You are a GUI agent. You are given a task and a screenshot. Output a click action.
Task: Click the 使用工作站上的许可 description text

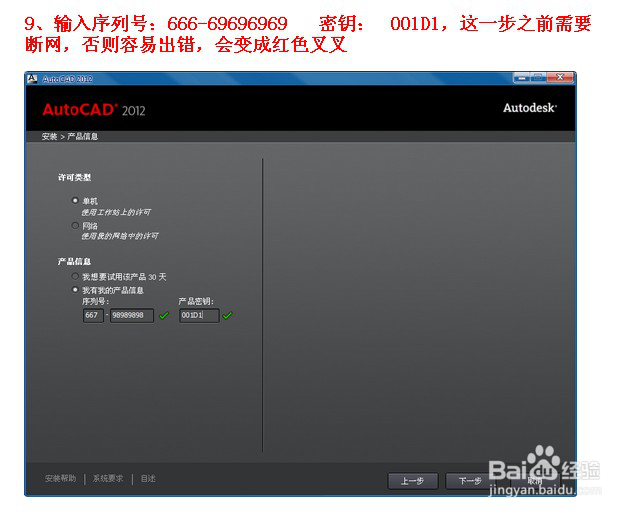pos(116,212)
